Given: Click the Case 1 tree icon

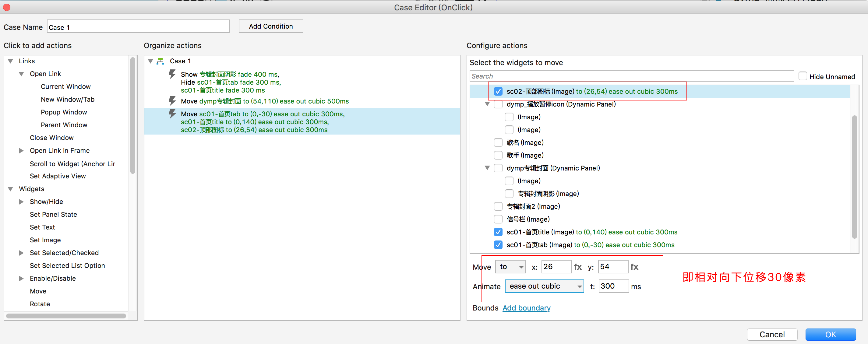Looking at the screenshot, I should [x=161, y=61].
